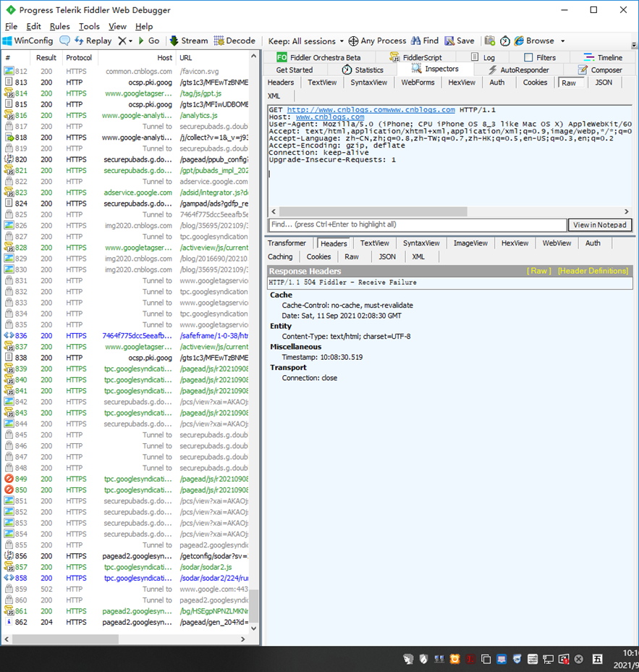Select session 818 icon row

pyautogui.click(x=9, y=138)
